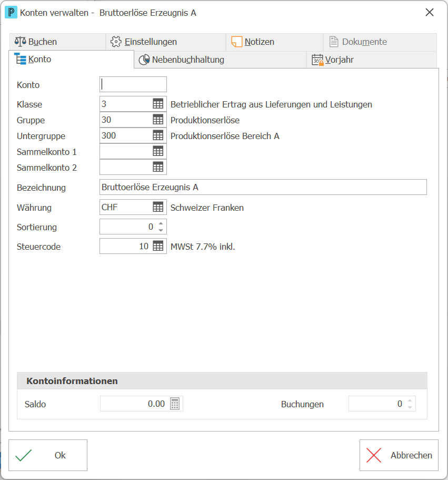This screenshot has height=480, width=448.
Task: Confirm with the Ok button
Action: pyautogui.click(x=48, y=455)
